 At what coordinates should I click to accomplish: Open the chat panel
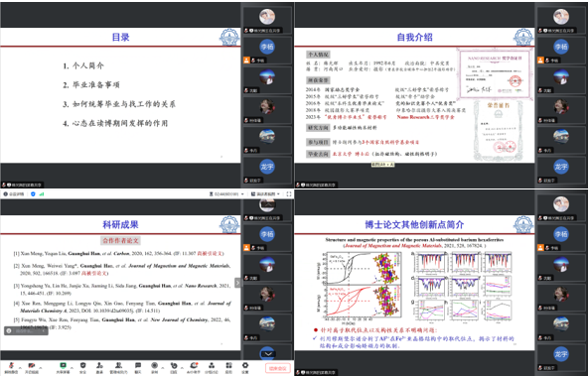point(138,367)
